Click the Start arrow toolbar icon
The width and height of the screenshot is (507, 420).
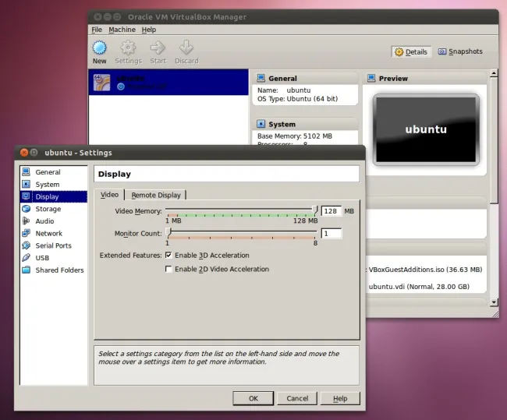click(158, 48)
